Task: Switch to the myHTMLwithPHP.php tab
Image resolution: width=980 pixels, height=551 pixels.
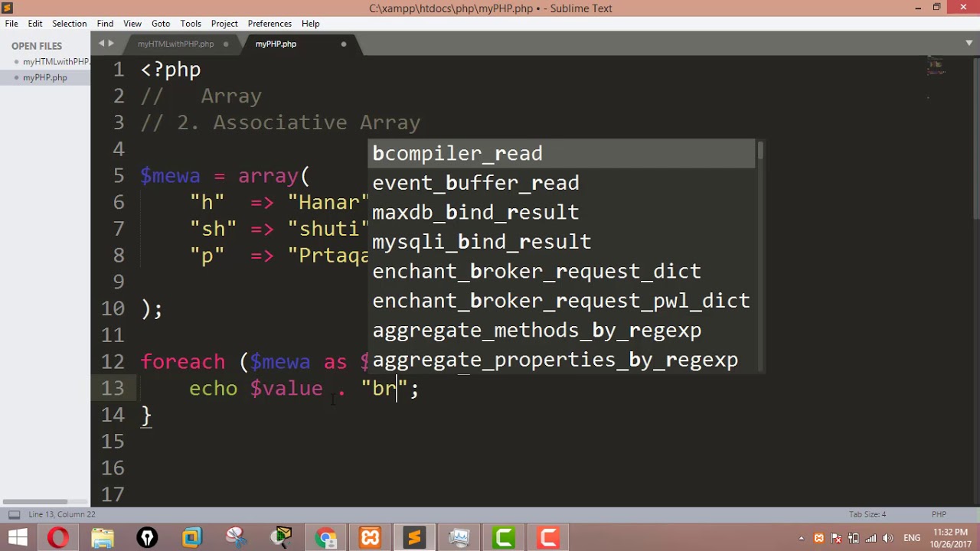Action: [175, 44]
